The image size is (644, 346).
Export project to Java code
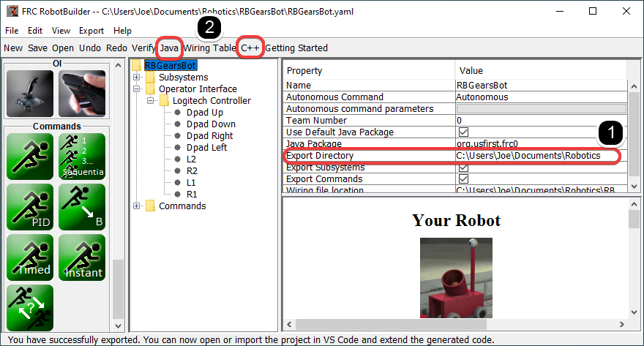pyautogui.click(x=169, y=48)
